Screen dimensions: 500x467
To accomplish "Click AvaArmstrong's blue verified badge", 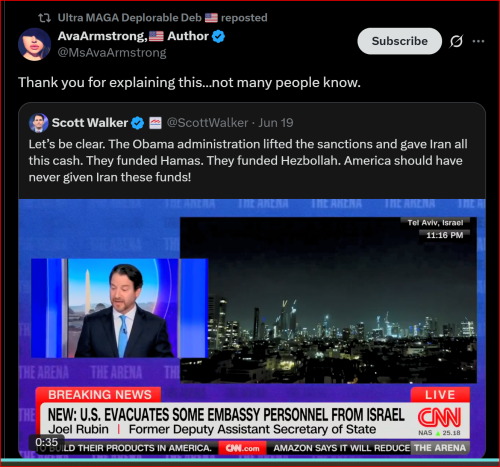I will 218,36.
